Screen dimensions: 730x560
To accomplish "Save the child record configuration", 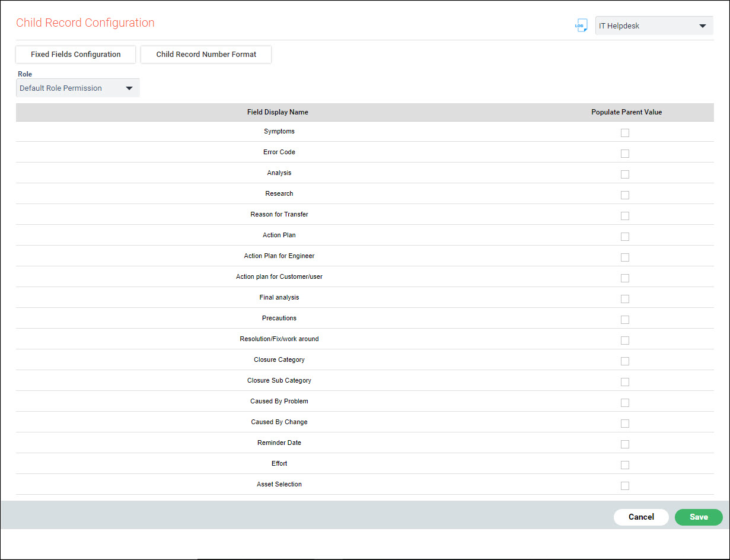I will coord(699,517).
